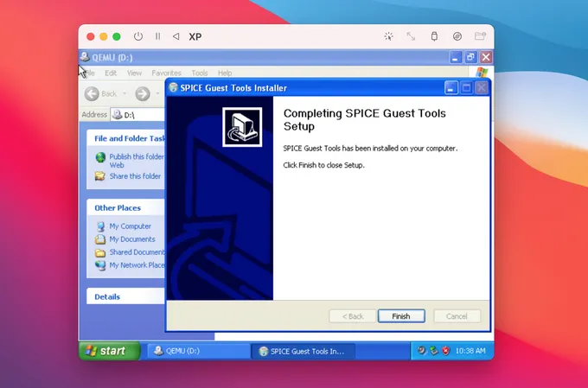The height and width of the screenshot is (388, 588).
Task: Click the installer computer logo image
Action: [242, 127]
